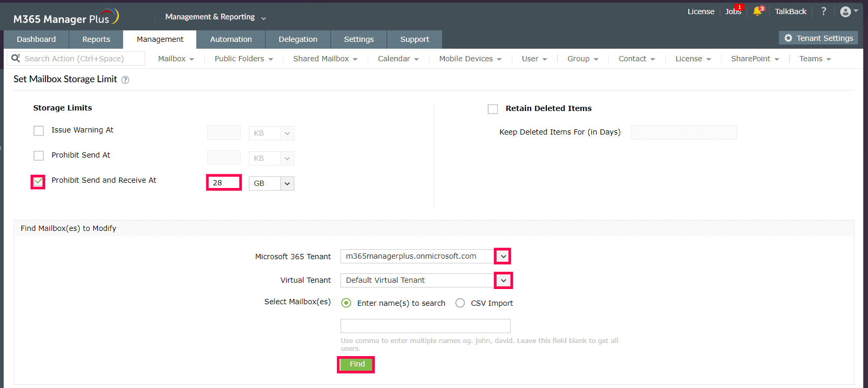Click the Issue Warning At value field

click(x=224, y=132)
